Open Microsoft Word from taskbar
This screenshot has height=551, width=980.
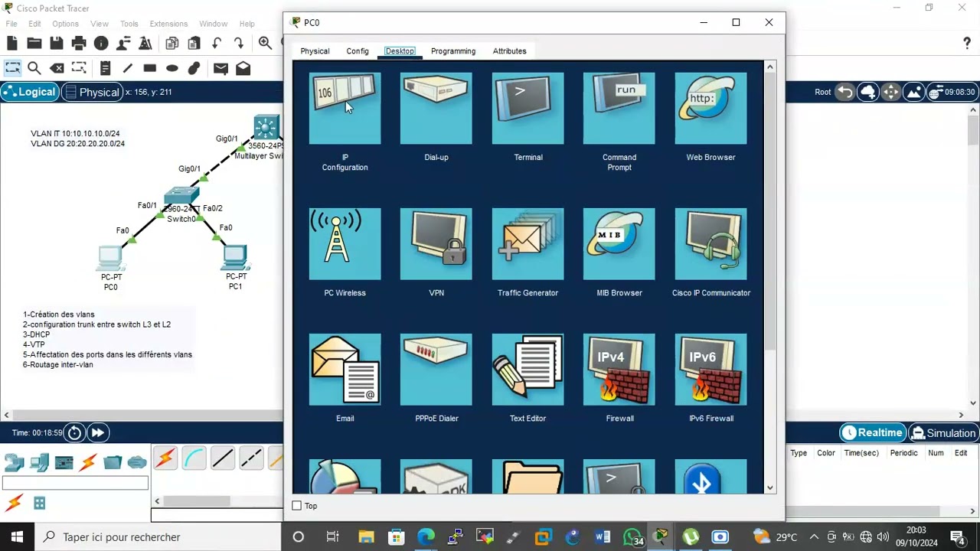click(602, 537)
